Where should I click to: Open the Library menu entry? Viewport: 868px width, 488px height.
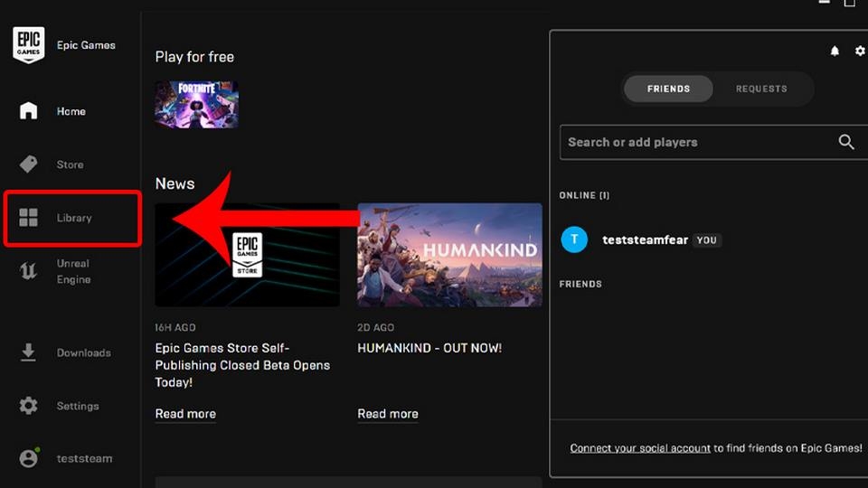(x=74, y=218)
